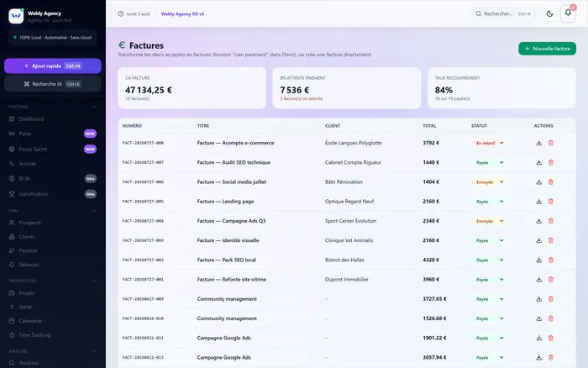The width and height of the screenshot is (588, 368).
Task: Select the 3727.65 € total value
Action: coord(434,299)
